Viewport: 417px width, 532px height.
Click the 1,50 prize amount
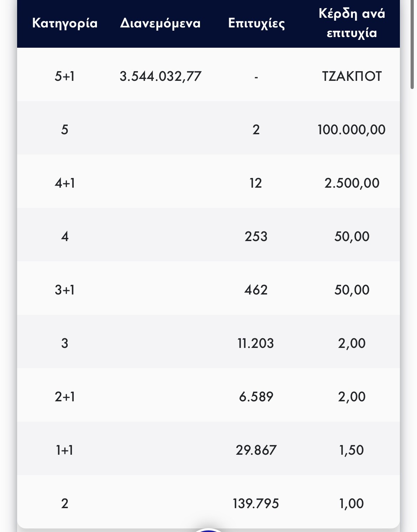352,450
